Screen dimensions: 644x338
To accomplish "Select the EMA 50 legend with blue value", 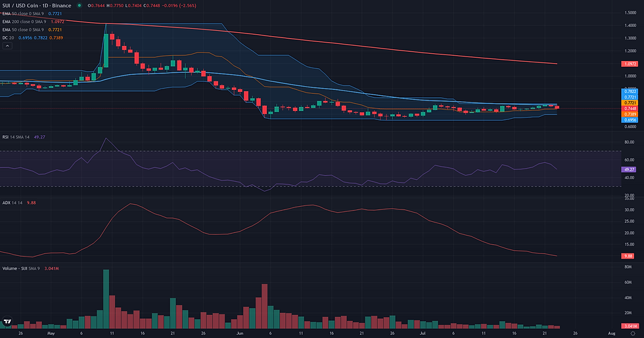I will coord(32,14).
